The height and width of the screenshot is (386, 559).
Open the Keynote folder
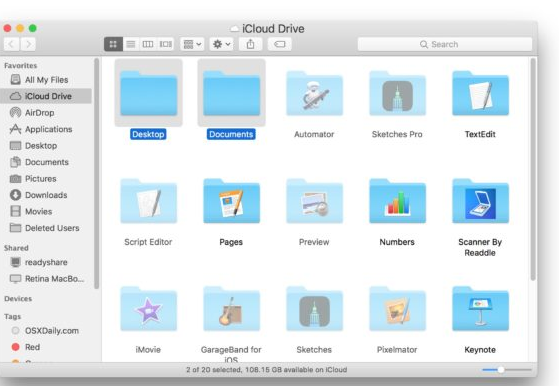[480, 309]
